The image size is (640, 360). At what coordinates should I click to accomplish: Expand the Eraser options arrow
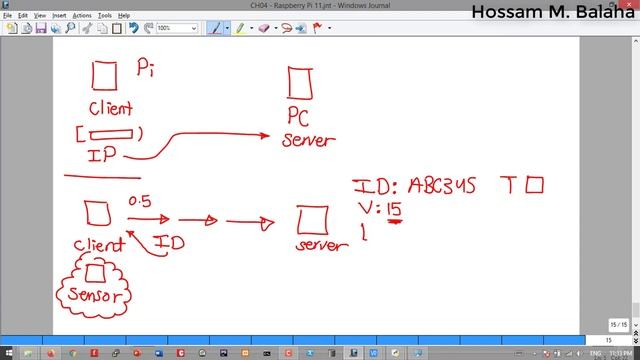click(276, 28)
